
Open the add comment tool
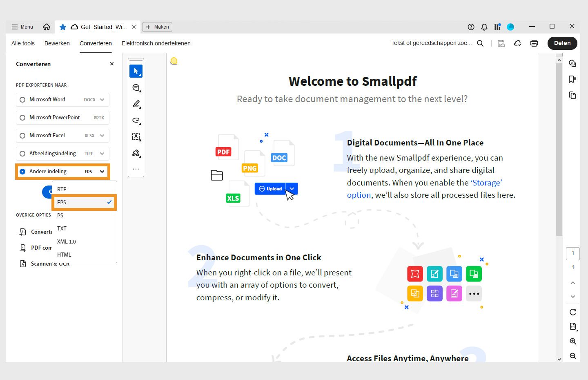(x=136, y=87)
